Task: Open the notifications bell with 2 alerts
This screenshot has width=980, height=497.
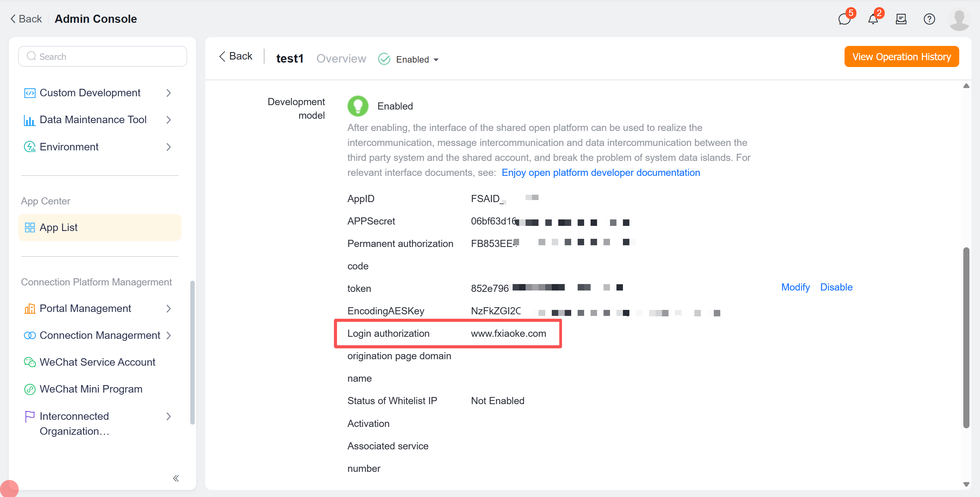Action: [873, 19]
